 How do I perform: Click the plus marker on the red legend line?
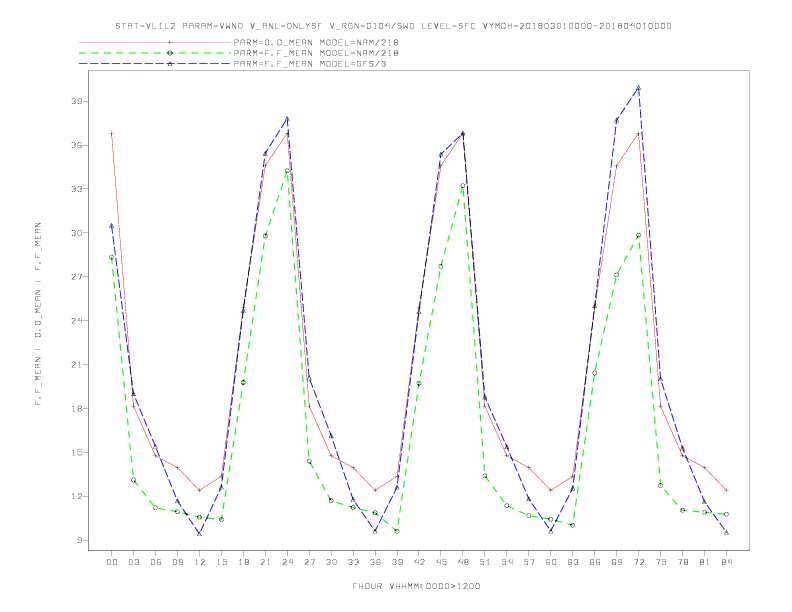[170, 43]
